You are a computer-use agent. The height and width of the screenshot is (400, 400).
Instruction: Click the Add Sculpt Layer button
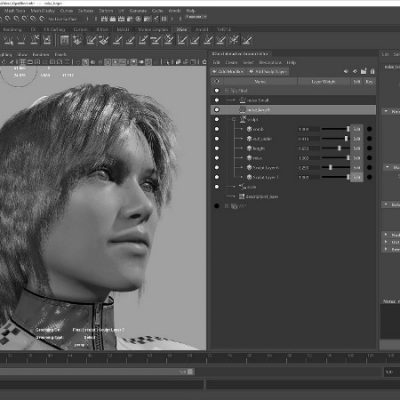click(268, 72)
